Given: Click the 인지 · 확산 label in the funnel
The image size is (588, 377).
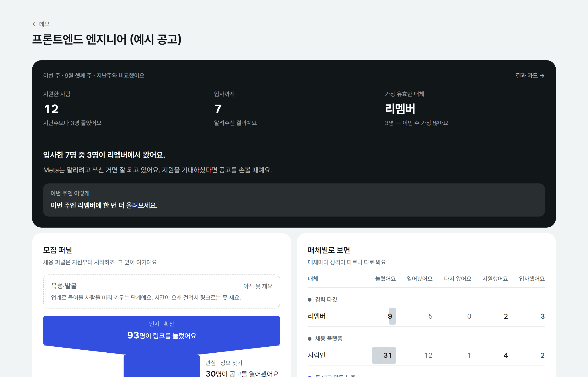Looking at the screenshot, I should tap(162, 324).
